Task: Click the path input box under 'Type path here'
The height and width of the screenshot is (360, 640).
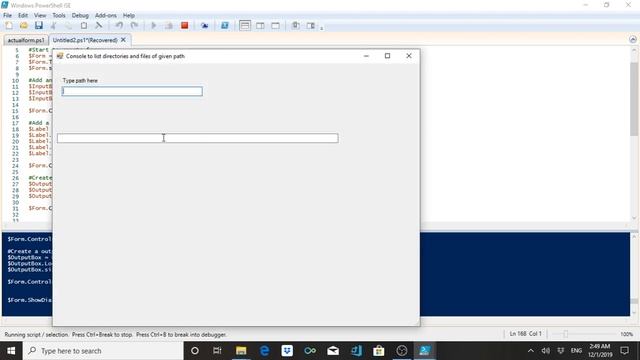Action: 132,91
